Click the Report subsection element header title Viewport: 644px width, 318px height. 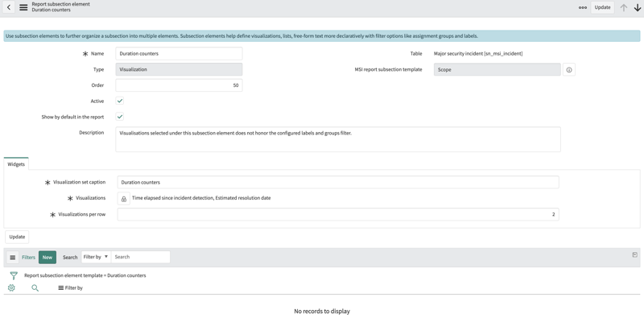tap(61, 4)
